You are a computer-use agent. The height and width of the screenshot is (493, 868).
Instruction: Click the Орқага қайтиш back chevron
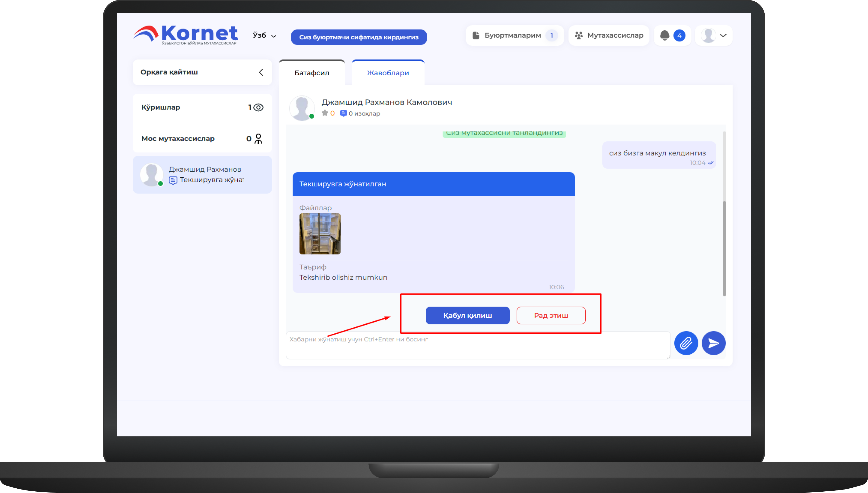pyautogui.click(x=261, y=72)
